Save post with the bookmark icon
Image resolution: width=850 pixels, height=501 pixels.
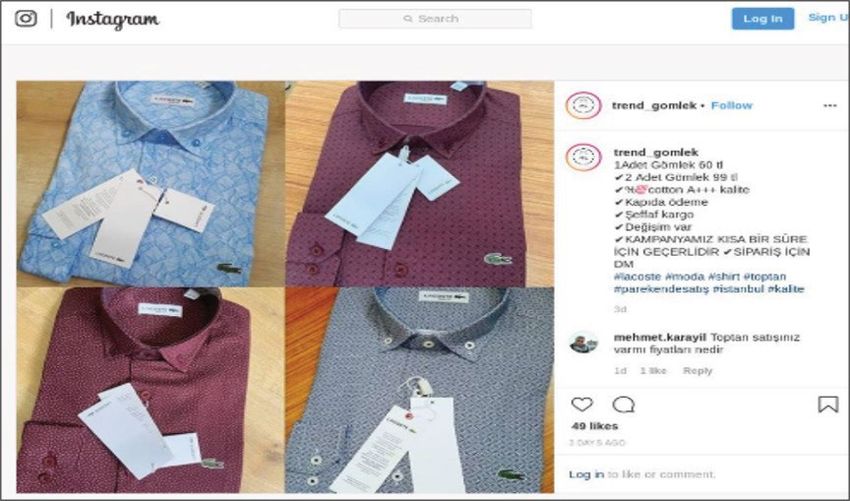828,404
